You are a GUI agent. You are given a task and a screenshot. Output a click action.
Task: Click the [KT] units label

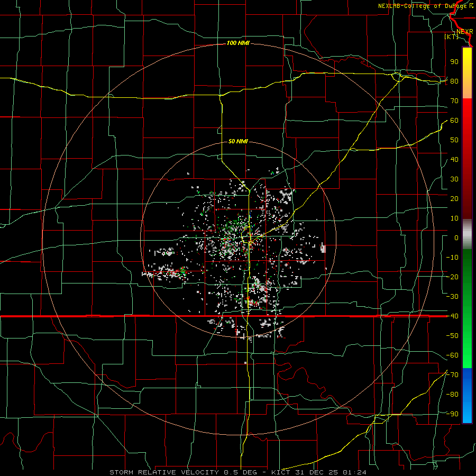coord(452,36)
